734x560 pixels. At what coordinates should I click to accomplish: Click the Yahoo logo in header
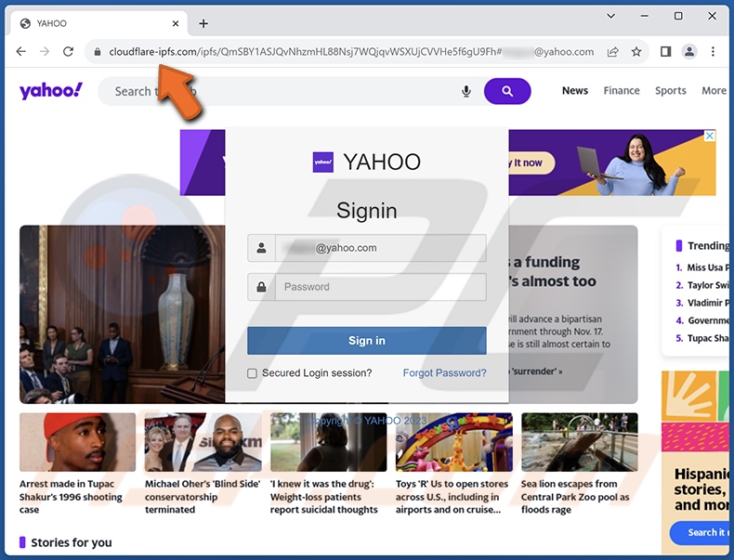point(50,90)
